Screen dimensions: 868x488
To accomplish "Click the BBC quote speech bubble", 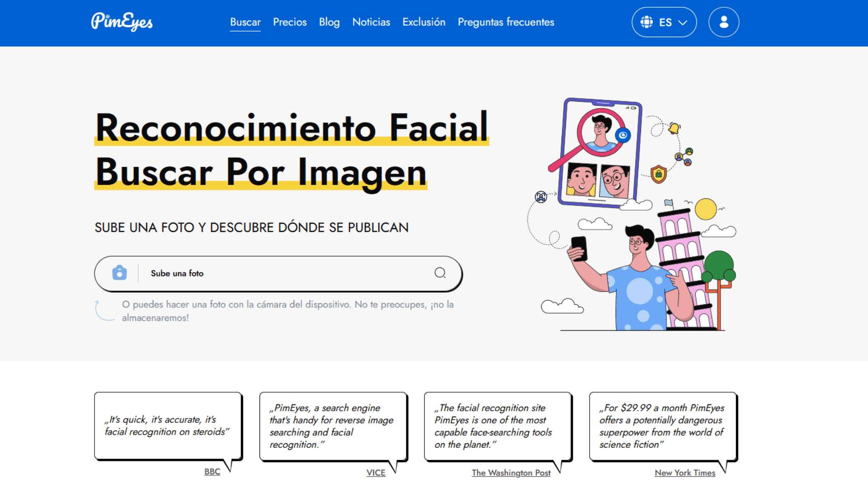I will click(167, 425).
